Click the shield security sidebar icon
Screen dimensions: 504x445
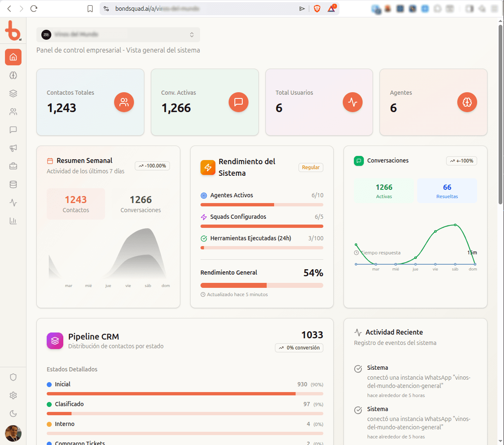point(13,377)
